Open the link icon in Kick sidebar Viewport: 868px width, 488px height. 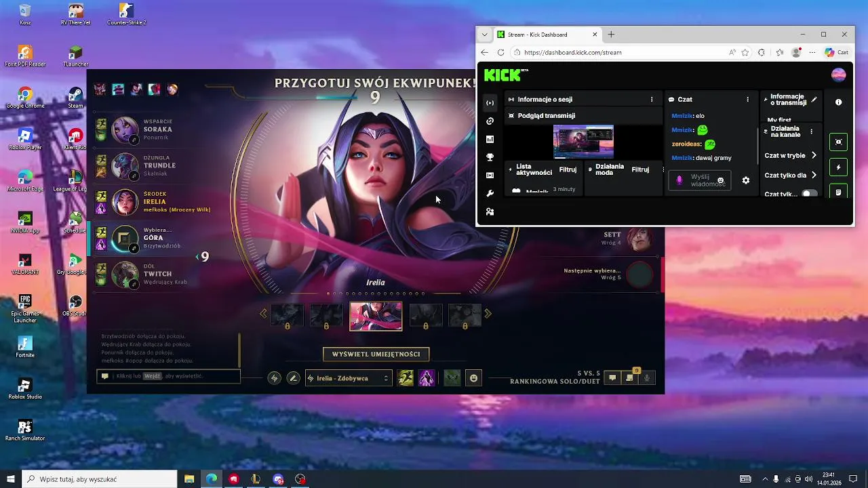coord(490,121)
